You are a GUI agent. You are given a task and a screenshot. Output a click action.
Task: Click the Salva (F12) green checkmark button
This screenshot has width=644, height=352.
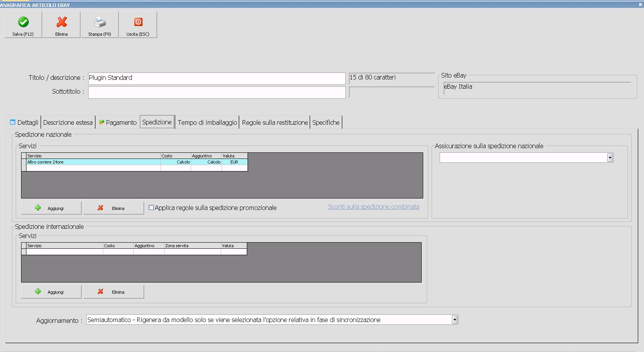click(x=23, y=25)
